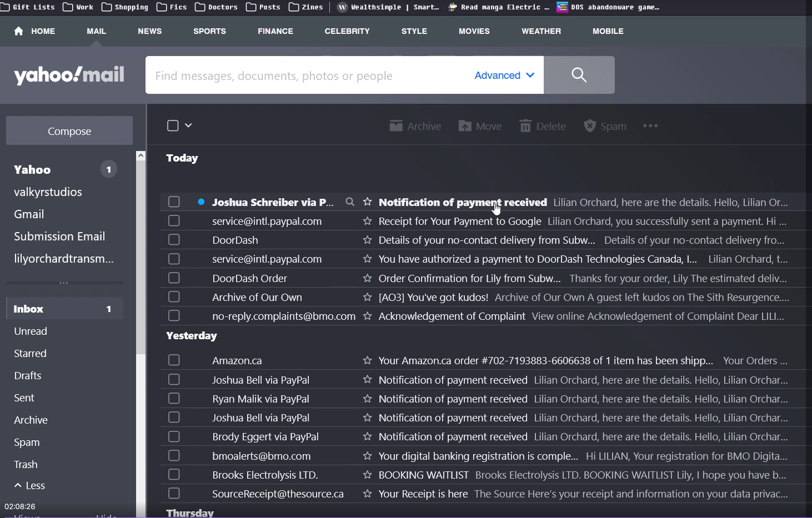Viewport: 812px width, 518px height.
Task: Switch to valkyrstudios account
Action: 48,192
